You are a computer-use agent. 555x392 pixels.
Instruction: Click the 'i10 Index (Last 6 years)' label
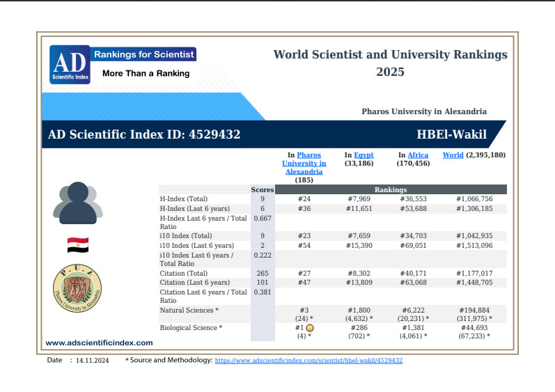click(x=197, y=246)
